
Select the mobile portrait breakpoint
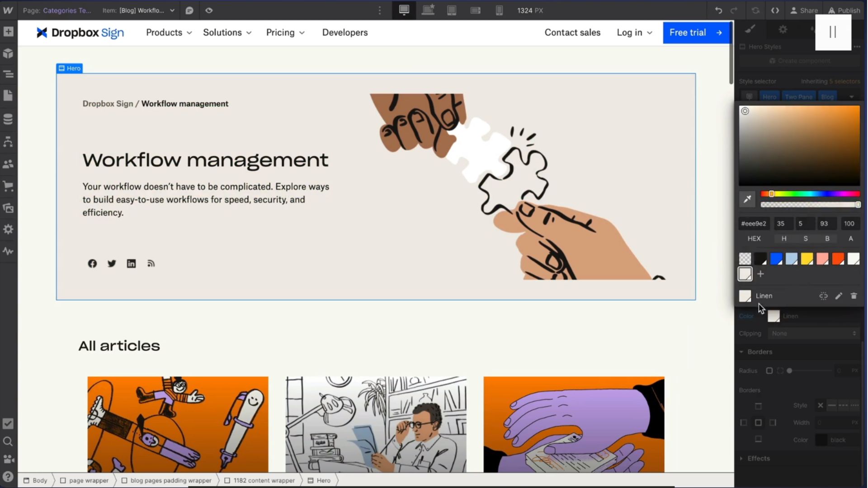click(x=499, y=10)
